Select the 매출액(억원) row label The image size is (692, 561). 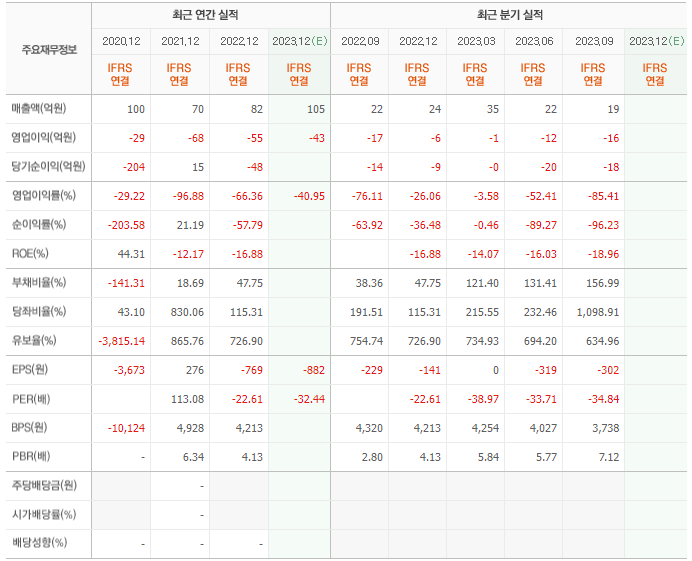tap(39, 109)
